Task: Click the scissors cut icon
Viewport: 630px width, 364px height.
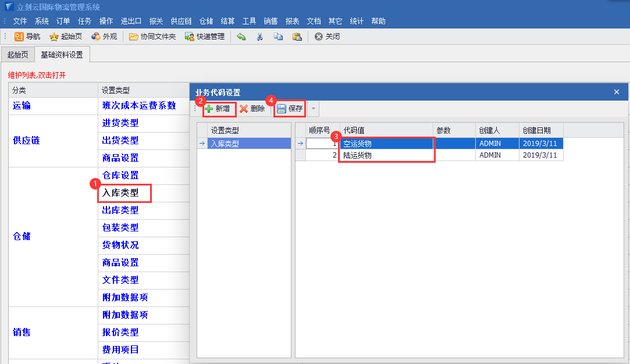Action: (x=260, y=37)
